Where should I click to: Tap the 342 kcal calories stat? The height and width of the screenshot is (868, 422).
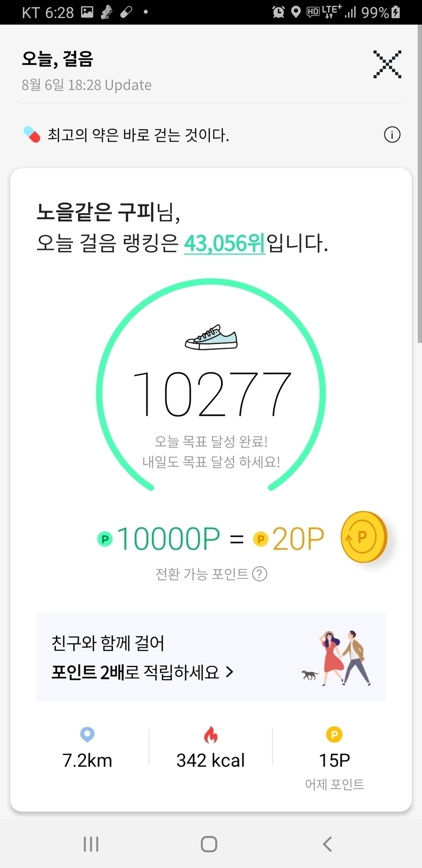(210, 760)
